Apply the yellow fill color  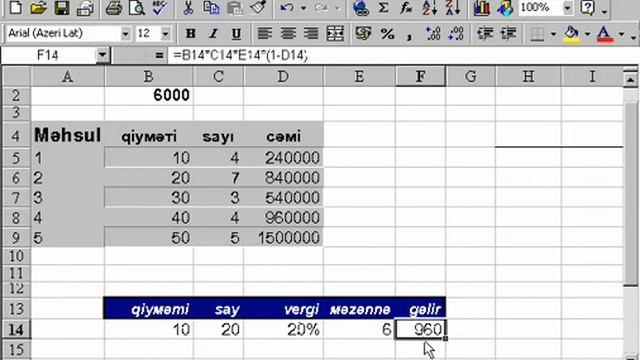pyautogui.click(x=571, y=34)
